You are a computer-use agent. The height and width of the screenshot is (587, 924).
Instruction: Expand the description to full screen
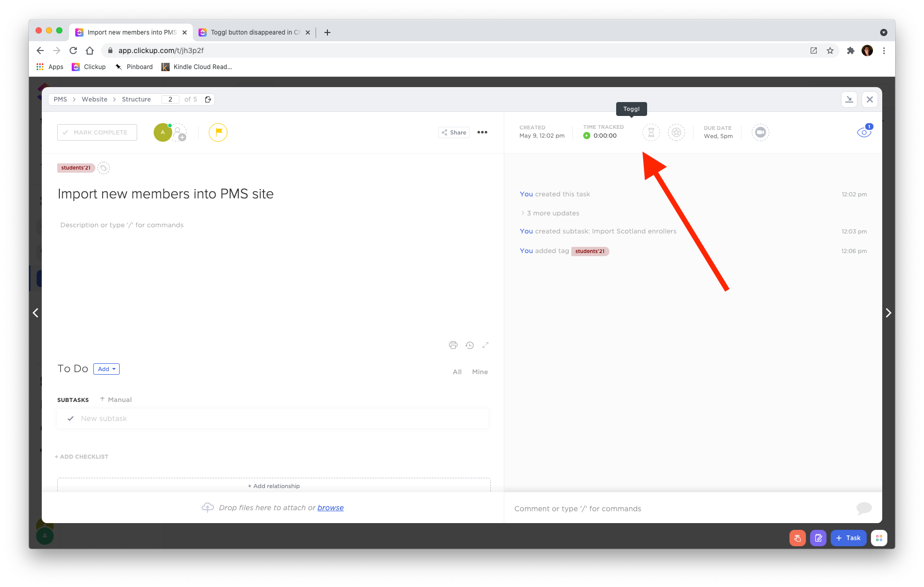[x=485, y=345]
